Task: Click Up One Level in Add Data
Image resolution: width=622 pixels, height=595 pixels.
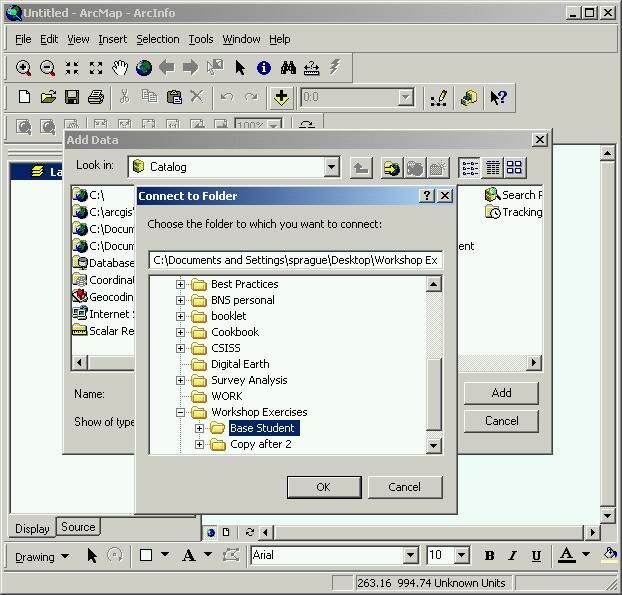Action: coord(361,168)
